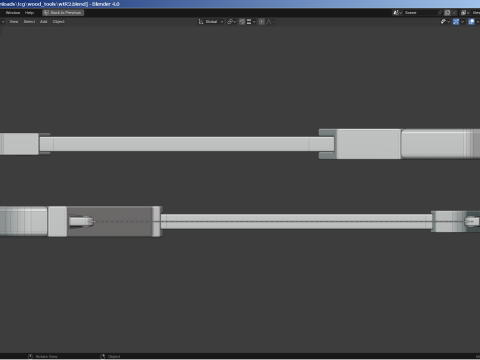Select the lower tool's grooved blade

[297, 221]
